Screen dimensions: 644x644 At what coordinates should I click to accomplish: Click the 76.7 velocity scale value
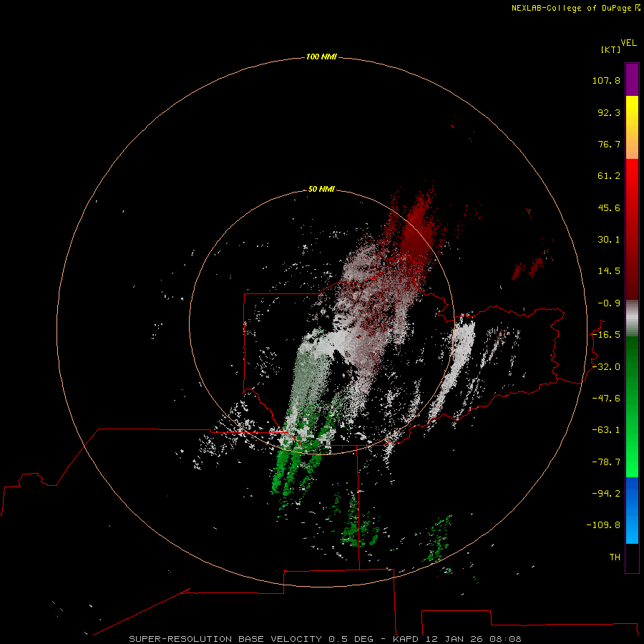[609, 144]
